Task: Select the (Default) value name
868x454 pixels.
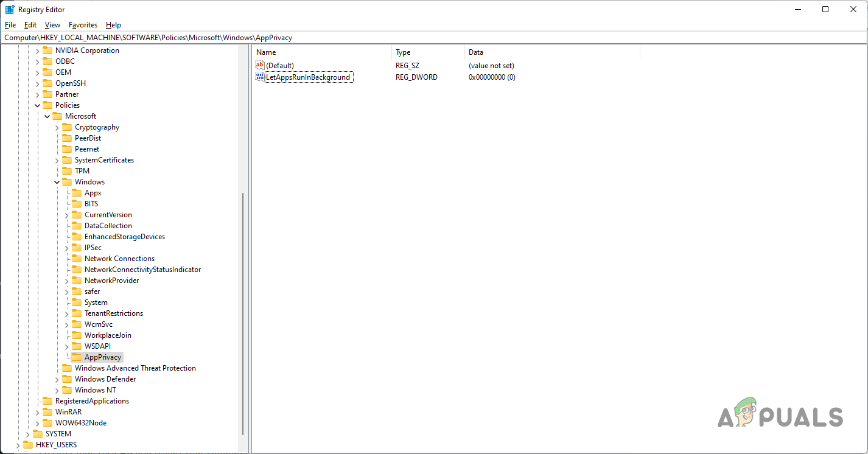Action: point(280,65)
